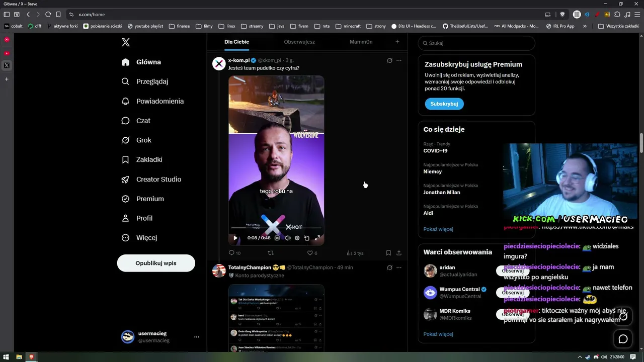Viewport: 644px width, 362px height.
Task: Bookmark the x-kom.pl post
Action: tap(388, 253)
